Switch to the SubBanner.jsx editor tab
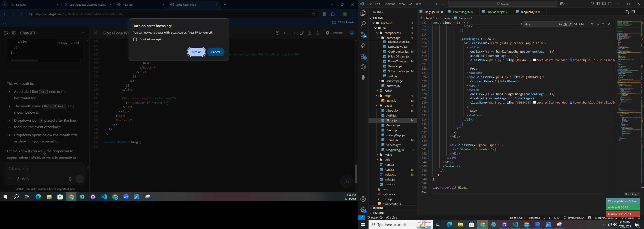 click(497, 12)
